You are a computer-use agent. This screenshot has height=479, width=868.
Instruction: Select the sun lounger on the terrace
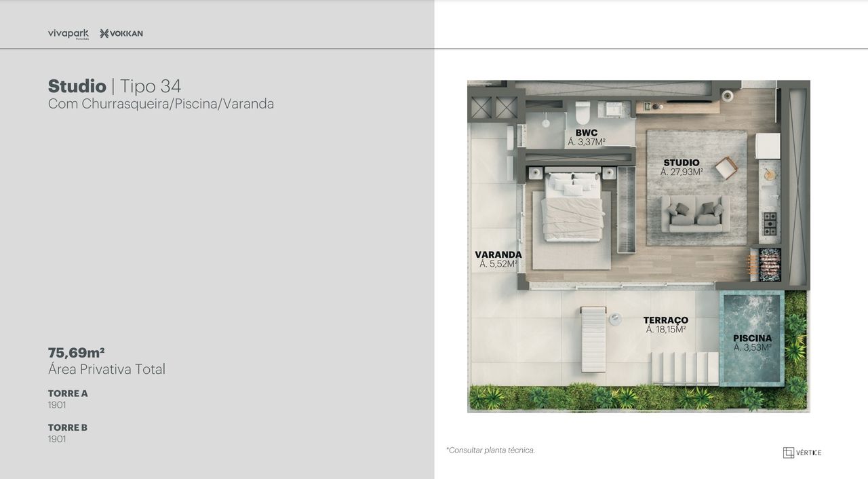tap(593, 339)
